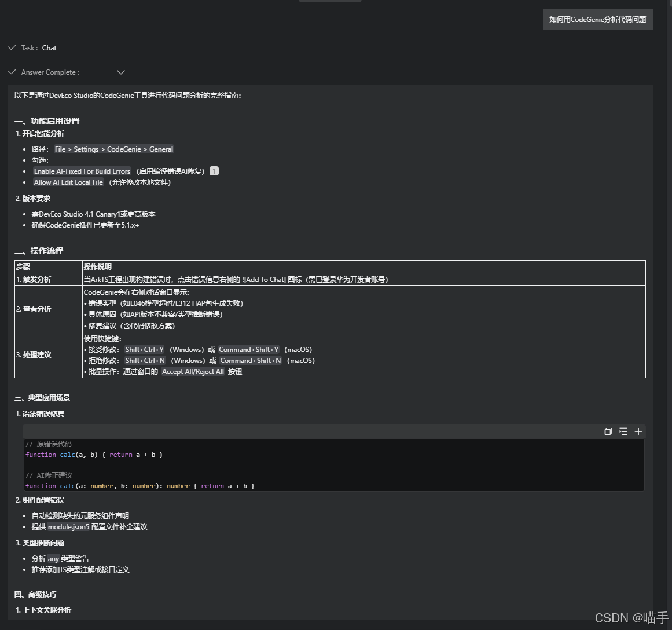
Task: Click the Task: Chat label
Action: point(39,48)
